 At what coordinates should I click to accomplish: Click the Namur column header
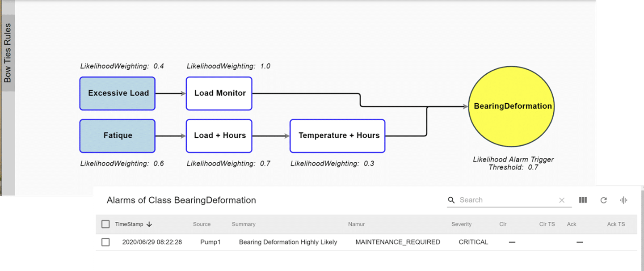(357, 224)
